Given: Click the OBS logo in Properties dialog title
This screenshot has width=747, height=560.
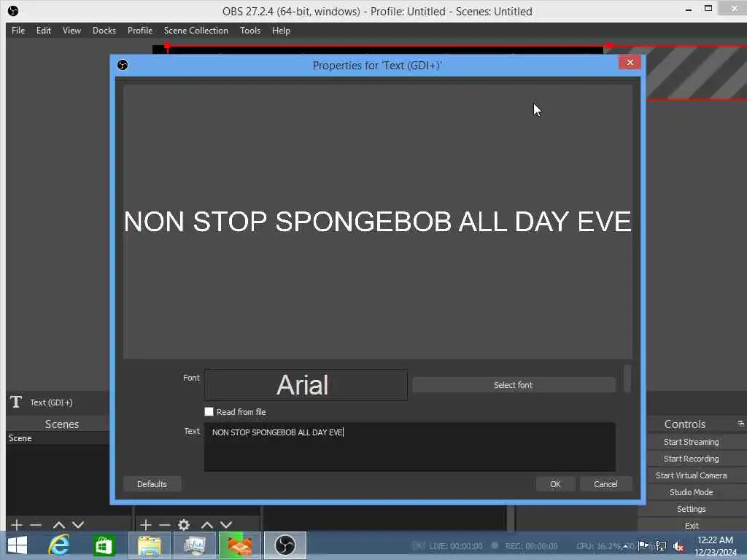Looking at the screenshot, I should click(x=123, y=65).
